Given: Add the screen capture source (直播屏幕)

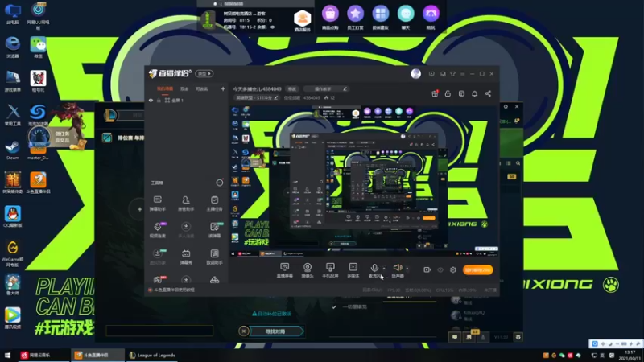Looking at the screenshot, I should pos(285,270).
